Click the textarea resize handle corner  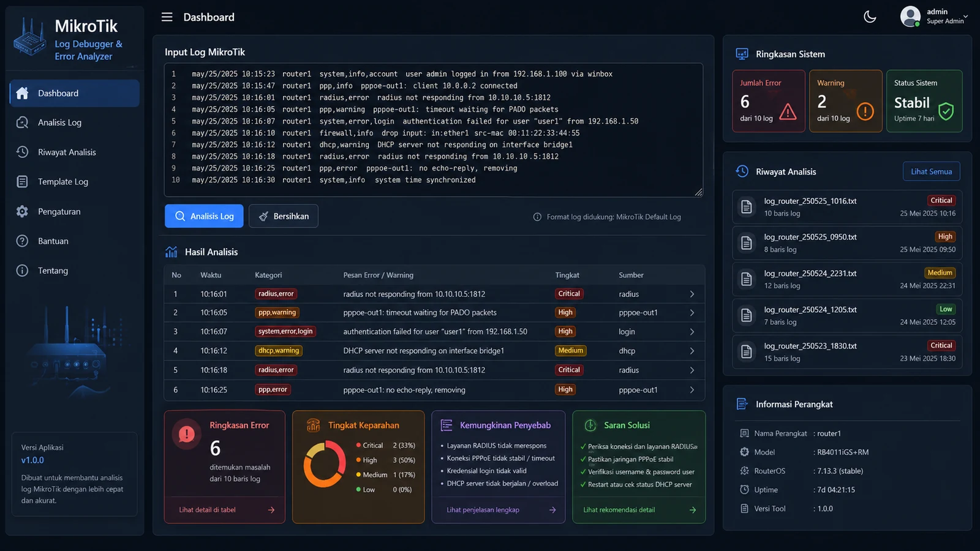tap(698, 192)
